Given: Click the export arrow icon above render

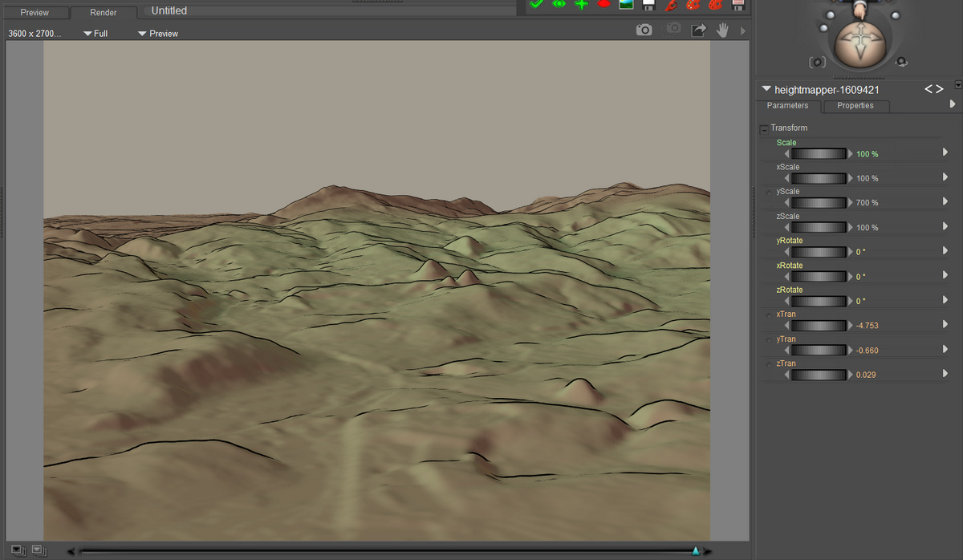Looking at the screenshot, I should click(698, 30).
